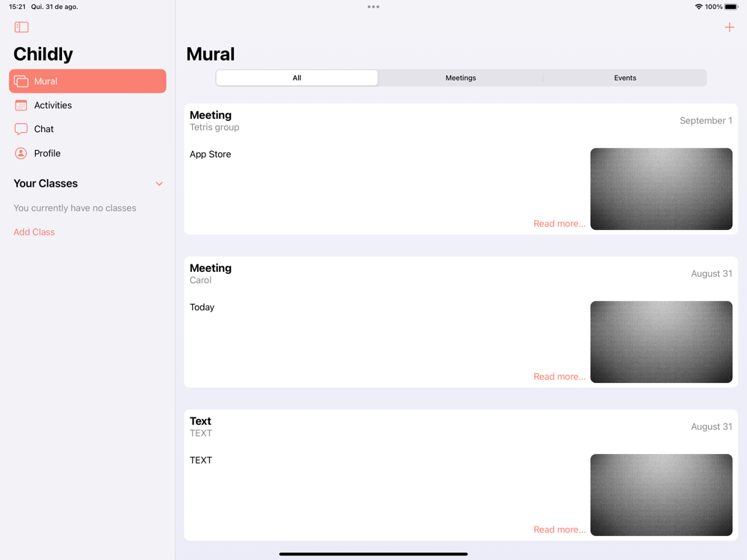Click the September 1 date label
The image size is (747, 560).
tap(706, 121)
